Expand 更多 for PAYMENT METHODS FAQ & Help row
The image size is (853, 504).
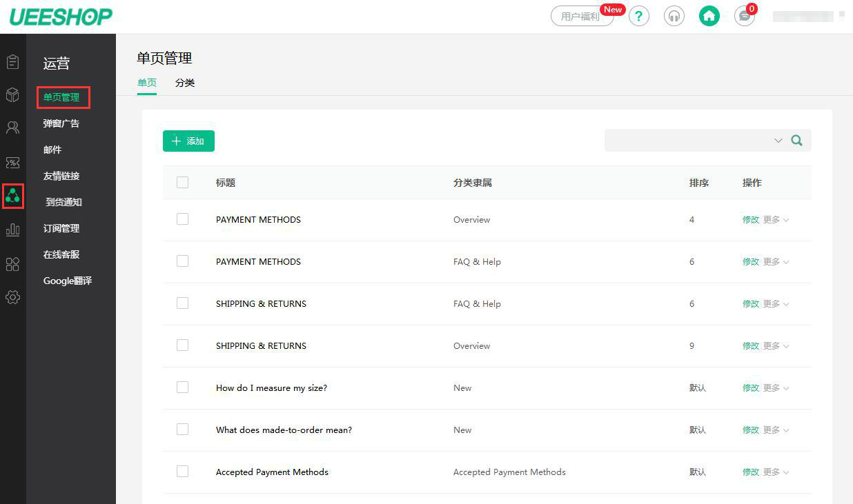tap(776, 262)
